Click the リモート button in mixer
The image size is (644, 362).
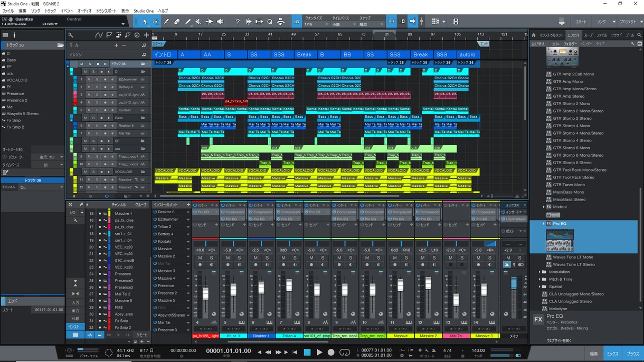(x=143, y=335)
